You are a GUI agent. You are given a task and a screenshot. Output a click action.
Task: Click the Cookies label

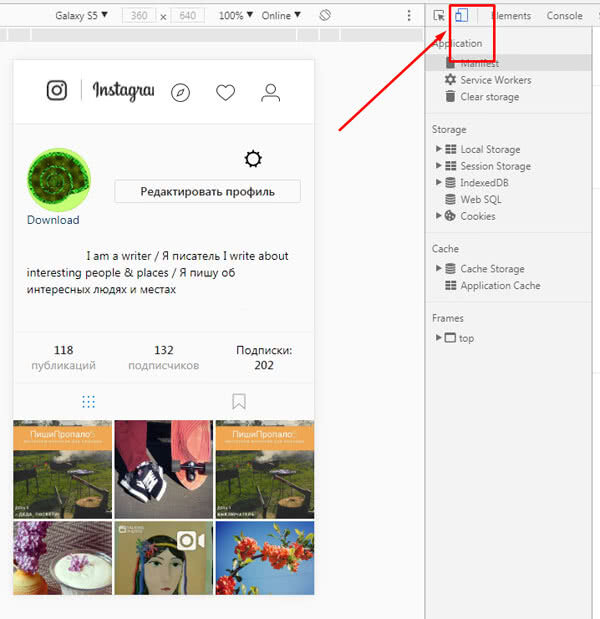tap(478, 216)
